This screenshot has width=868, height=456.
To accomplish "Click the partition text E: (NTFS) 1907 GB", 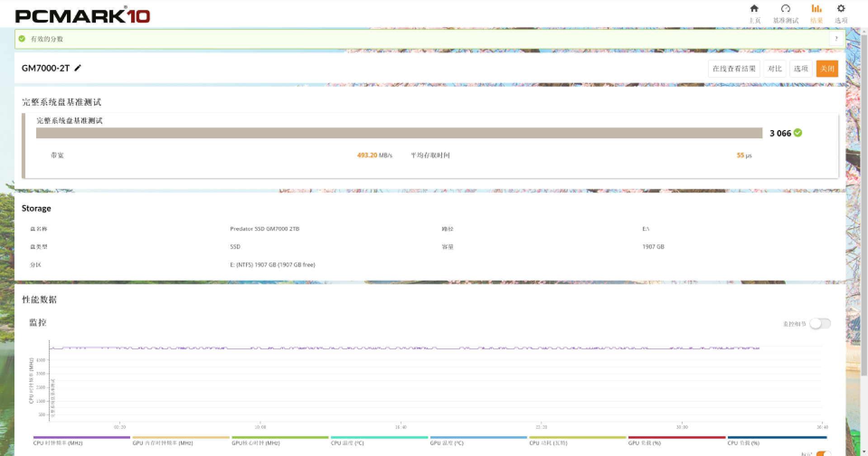I will coord(273,265).
